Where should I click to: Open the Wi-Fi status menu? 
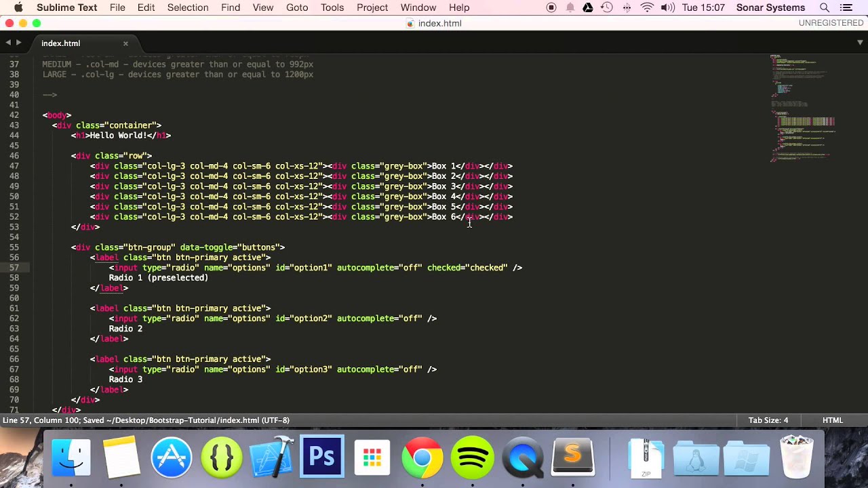point(647,7)
